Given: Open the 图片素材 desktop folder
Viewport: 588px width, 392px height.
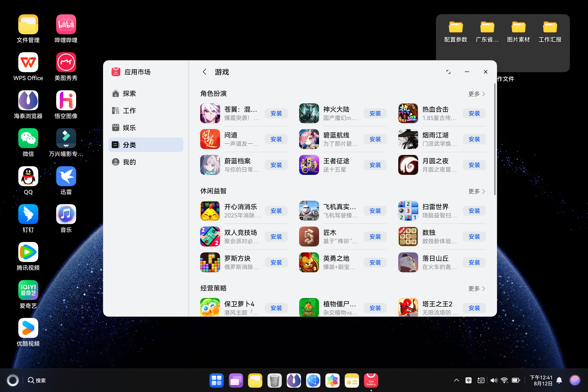Looking at the screenshot, I should click(518, 32).
